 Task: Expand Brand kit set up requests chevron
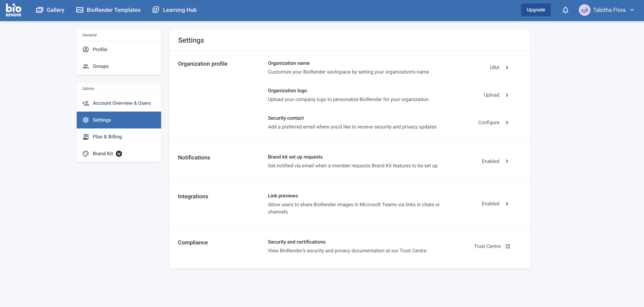[x=507, y=161]
